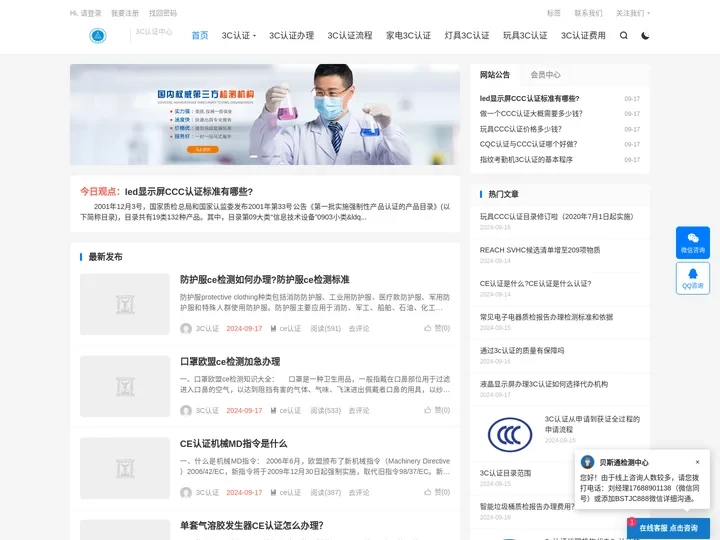The image size is (720, 540).
Task: Expand the 3C认证 dropdown menu
Action: 239,35
